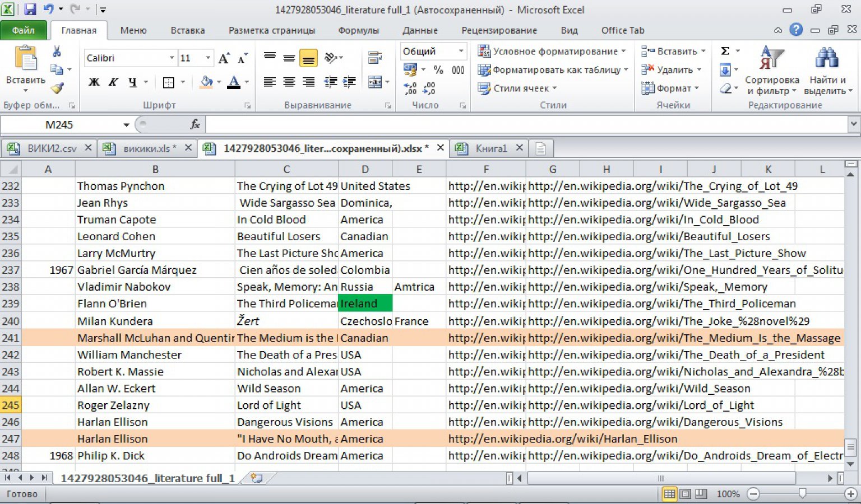Open the Name Box dropdown arrow
The height and width of the screenshot is (504, 861).
[x=126, y=124]
